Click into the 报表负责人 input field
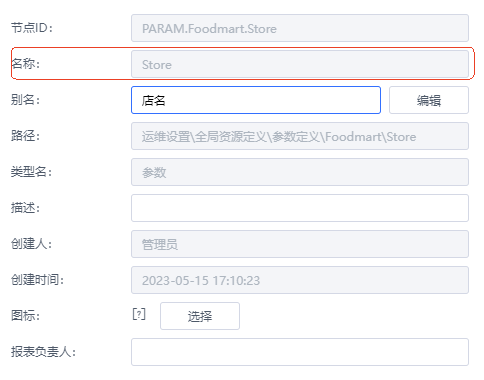Viewport: 484px width, 380px height. pyautogui.click(x=300, y=352)
